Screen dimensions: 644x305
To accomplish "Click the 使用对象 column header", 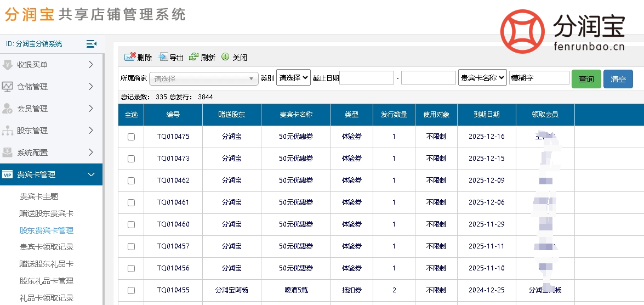I will [436, 115].
